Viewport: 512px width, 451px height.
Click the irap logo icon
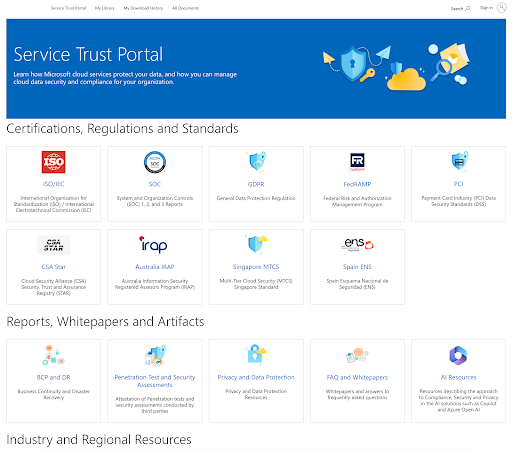[x=153, y=245]
